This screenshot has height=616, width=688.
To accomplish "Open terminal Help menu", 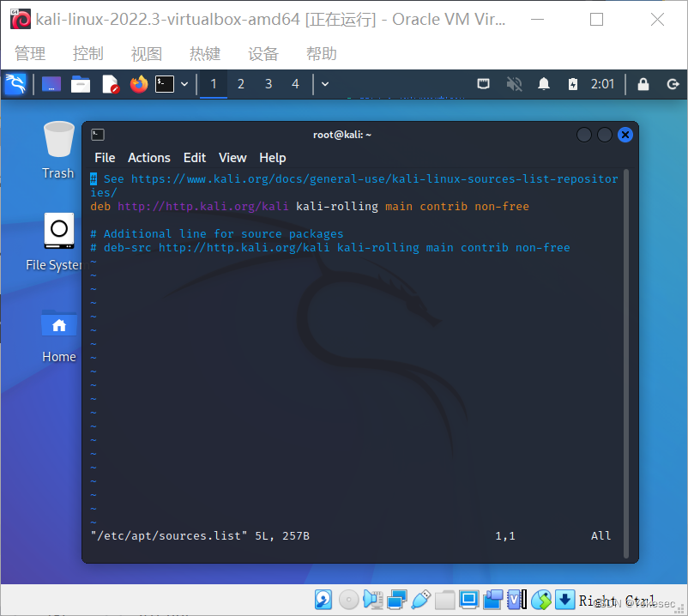I will [273, 158].
